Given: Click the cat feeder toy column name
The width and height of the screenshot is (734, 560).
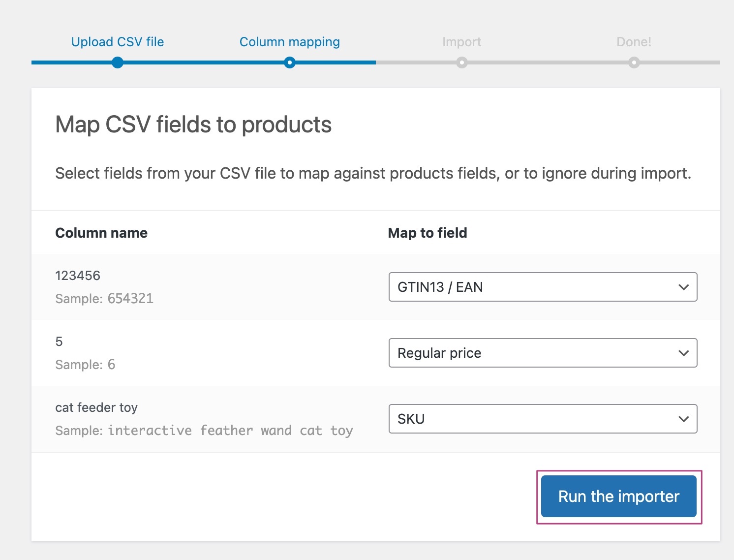Looking at the screenshot, I should [96, 407].
